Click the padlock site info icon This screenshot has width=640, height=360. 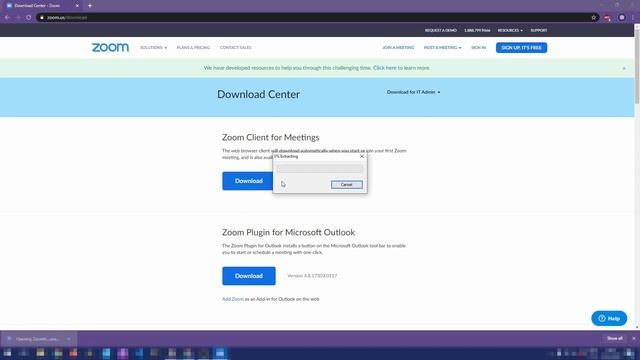(42, 18)
